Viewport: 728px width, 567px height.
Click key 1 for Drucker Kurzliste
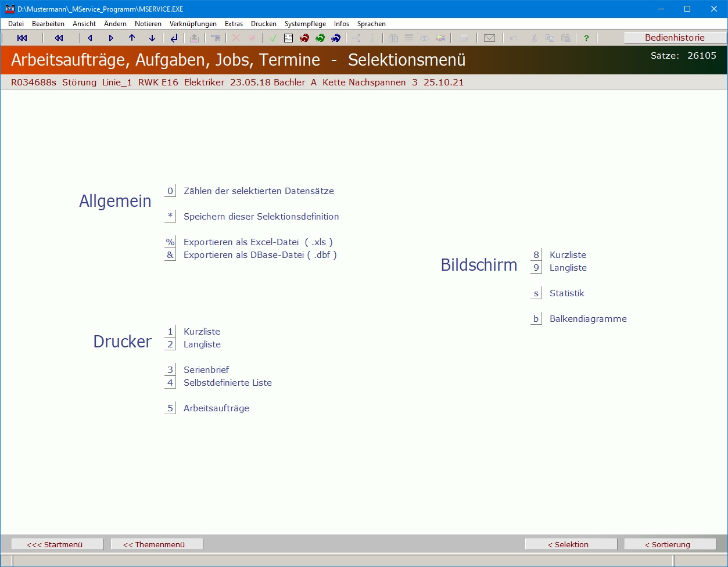170,332
